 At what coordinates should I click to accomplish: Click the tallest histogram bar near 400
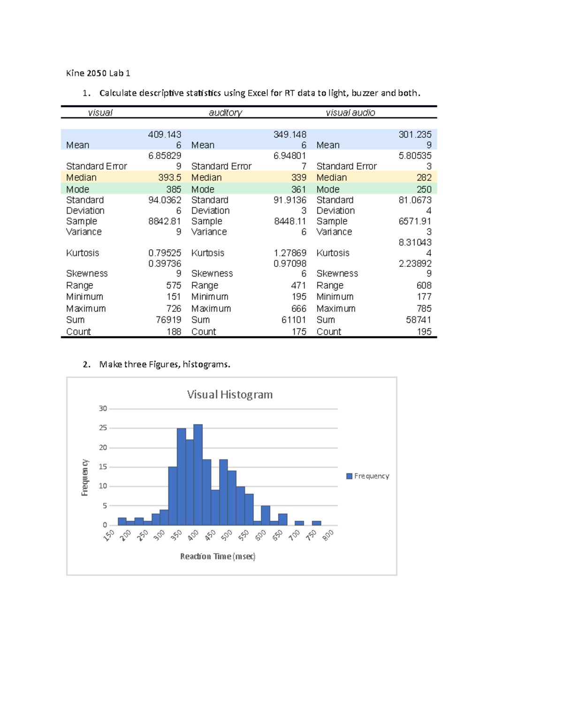coord(198,473)
